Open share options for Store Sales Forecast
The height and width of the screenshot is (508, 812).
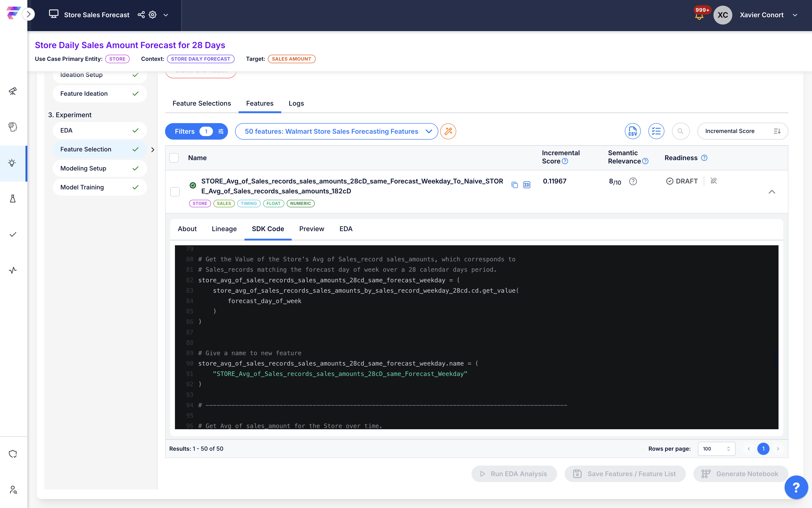click(x=141, y=15)
